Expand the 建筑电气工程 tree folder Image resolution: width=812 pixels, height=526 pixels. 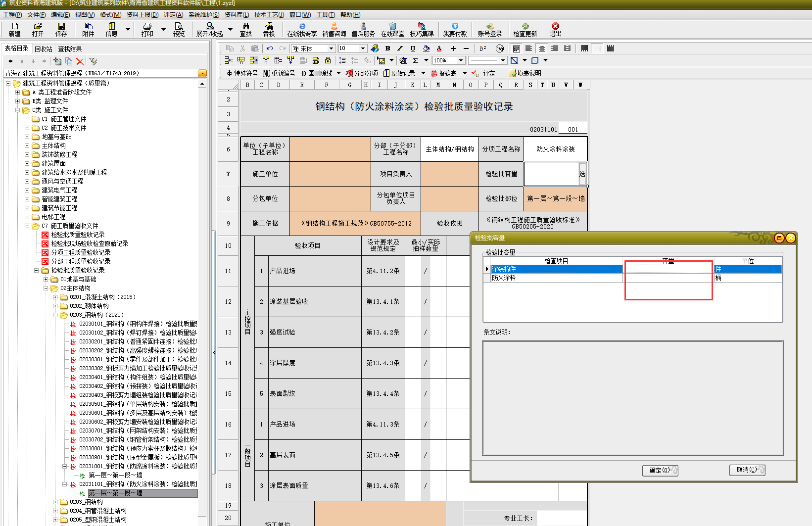(27, 191)
